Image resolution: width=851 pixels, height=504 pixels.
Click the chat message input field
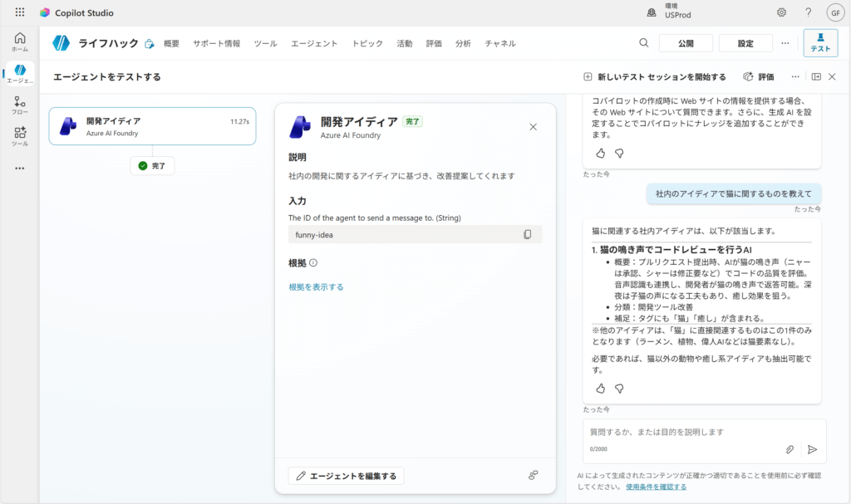pos(681,433)
